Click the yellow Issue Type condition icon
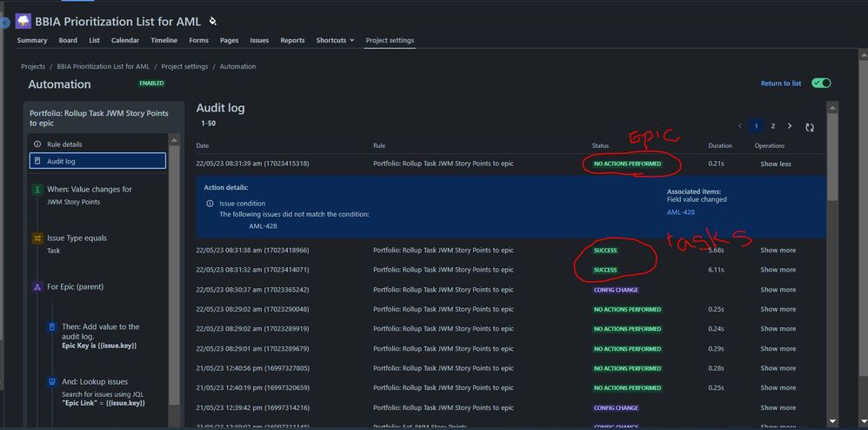 [37, 239]
